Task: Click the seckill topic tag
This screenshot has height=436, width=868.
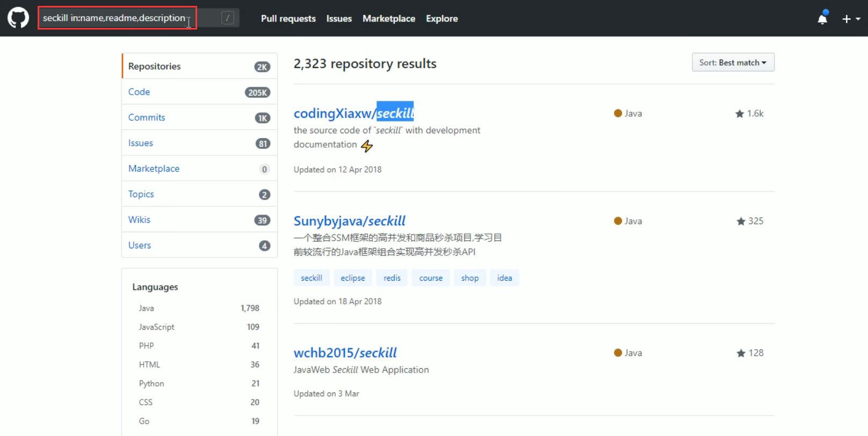Action: pos(312,278)
